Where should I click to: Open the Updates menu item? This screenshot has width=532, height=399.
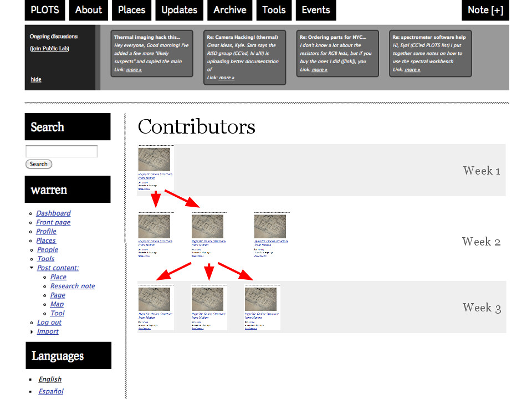(x=179, y=10)
